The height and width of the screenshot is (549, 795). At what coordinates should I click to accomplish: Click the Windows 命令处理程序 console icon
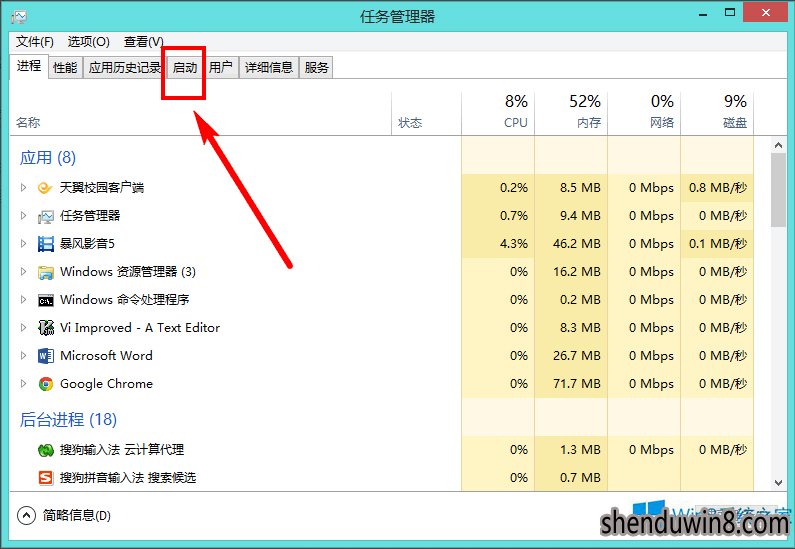(x=46, y=301)
